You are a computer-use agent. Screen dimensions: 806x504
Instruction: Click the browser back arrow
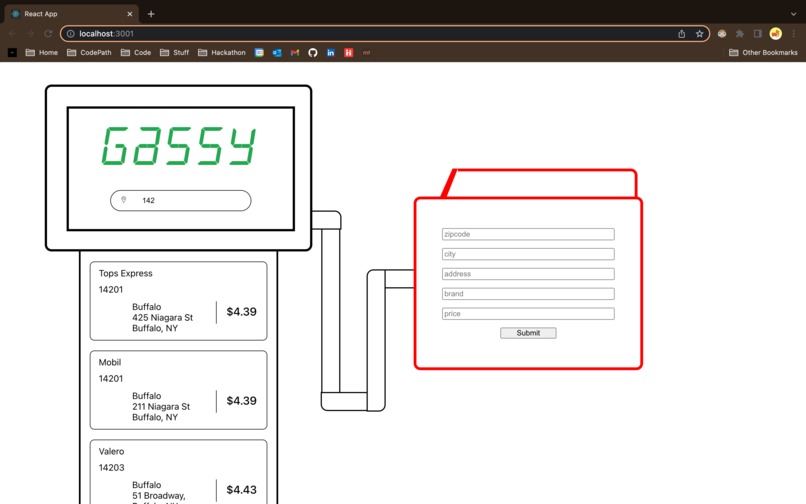[12, 33]
